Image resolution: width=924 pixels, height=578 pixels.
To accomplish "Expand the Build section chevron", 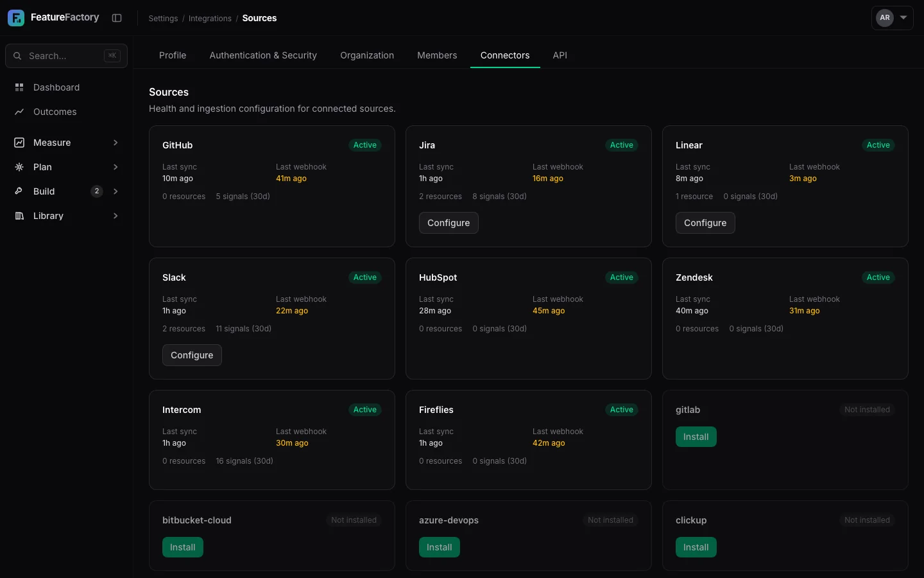I will (x=116, y=191).
